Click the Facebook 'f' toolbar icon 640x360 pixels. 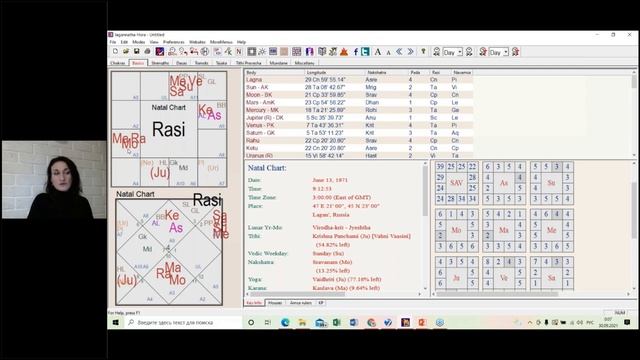(356, 51)
